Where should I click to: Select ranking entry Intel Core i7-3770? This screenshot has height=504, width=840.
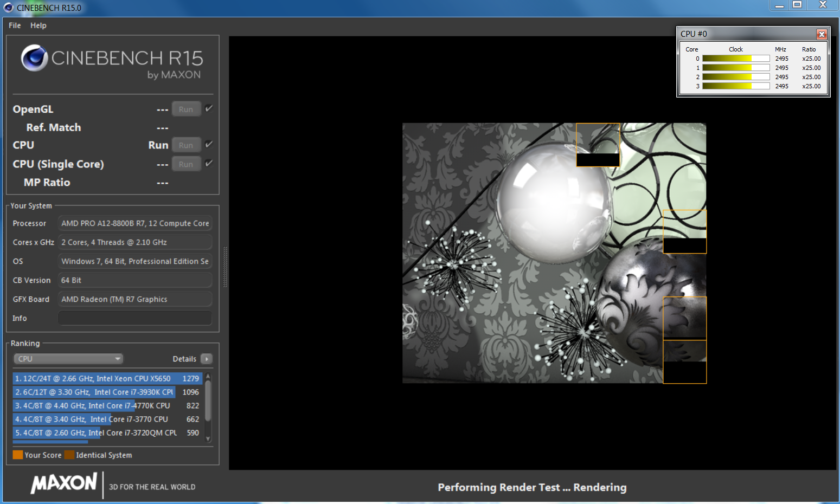coord(107,419)
